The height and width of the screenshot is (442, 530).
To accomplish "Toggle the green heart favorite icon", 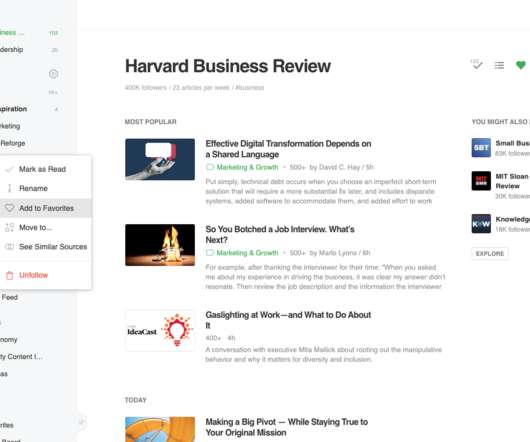I will coord(521,65).
